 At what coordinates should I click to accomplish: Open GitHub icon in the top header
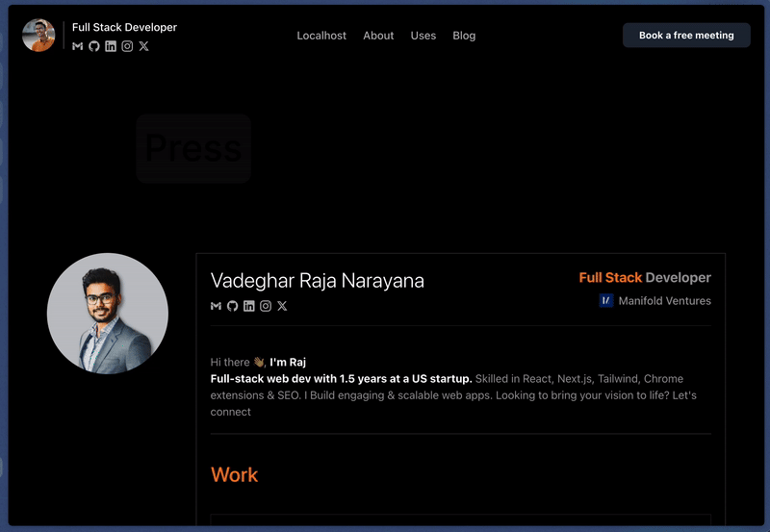click(x=94, y=46)
